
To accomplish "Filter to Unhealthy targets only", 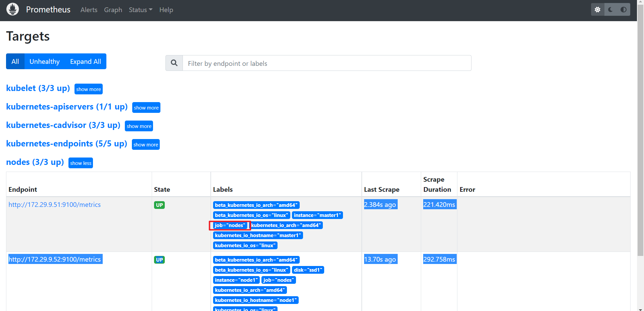I will pyautogui.click(x=45, y=61).
